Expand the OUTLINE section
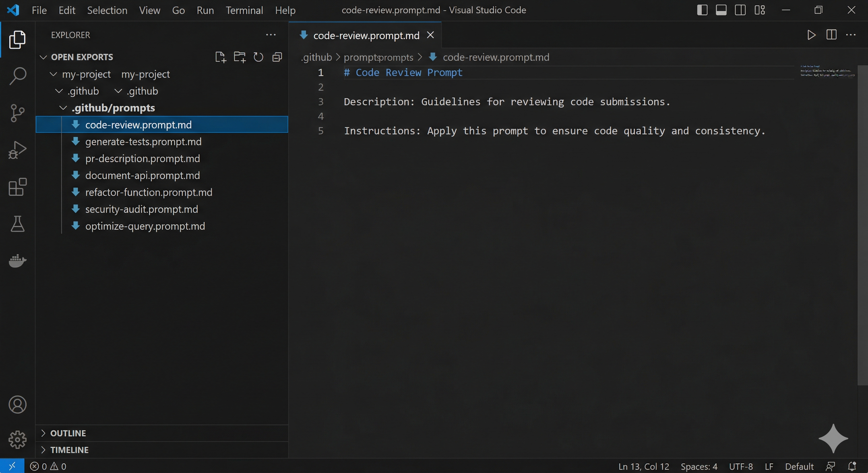 pyautogui.click(x=68, y=433)
